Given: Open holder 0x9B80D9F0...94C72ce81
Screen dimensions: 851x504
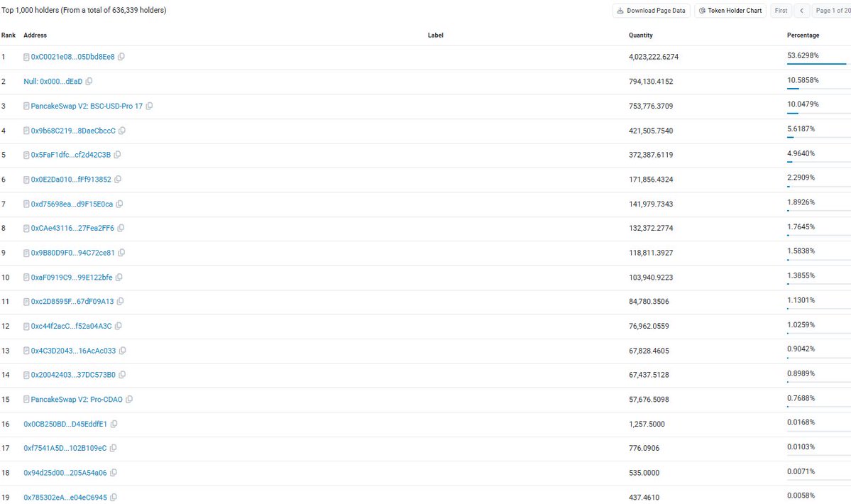Looking at the screenshot, I should click(x=72, y=253).
